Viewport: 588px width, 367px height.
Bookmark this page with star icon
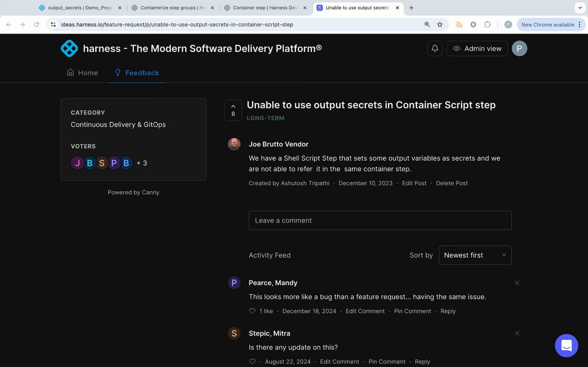440,25
